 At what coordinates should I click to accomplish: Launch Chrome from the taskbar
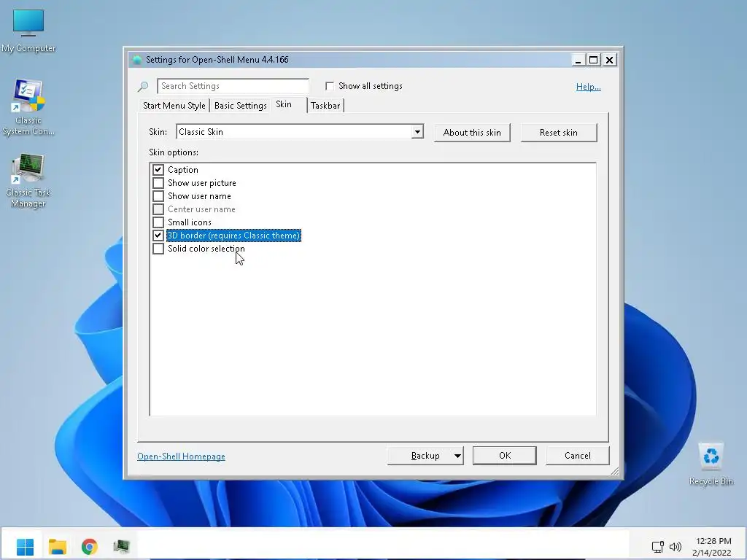(x=89, y=546)
